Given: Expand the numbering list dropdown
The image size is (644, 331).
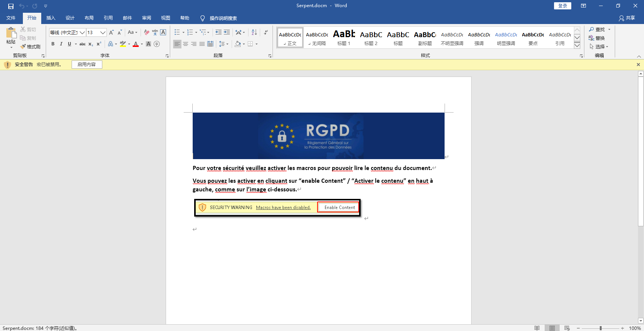Looking at the screenshot, I should pyautogui.click(x=196, y=33).
